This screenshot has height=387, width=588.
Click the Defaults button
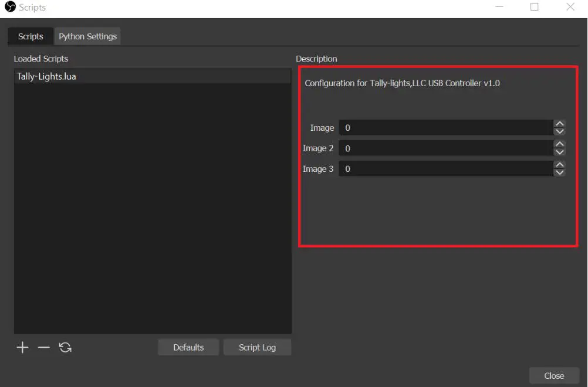pos(188,347)
